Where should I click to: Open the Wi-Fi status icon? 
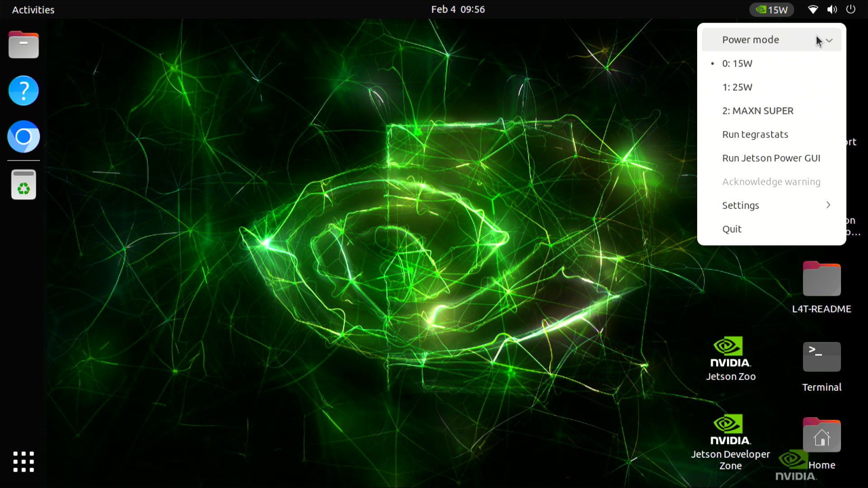(813, 9)
